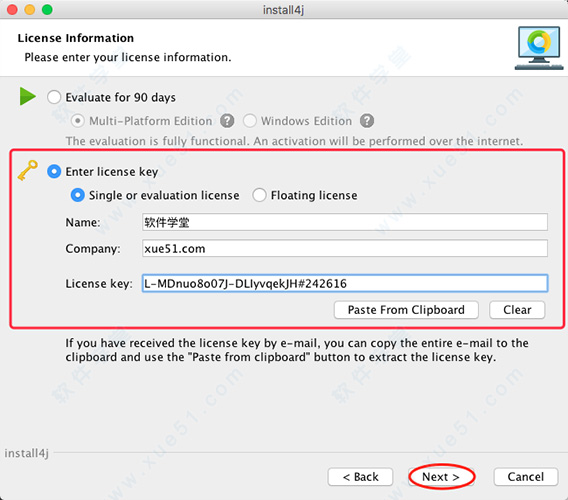Click the golden key license icon

click(28, 170)
